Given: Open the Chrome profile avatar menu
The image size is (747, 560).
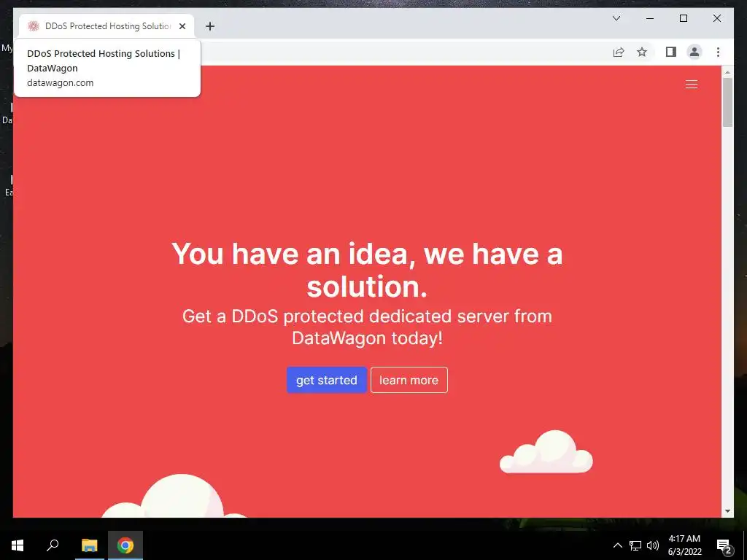Looking at the screenshot, I should 694,52.
